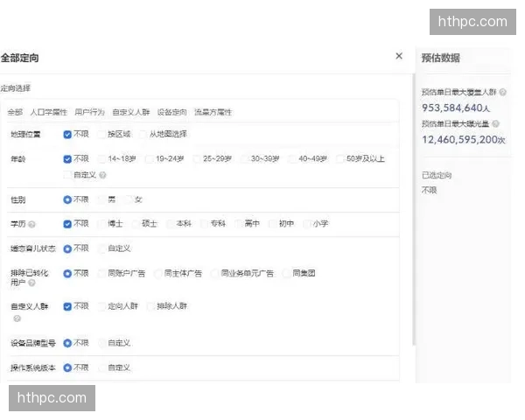Choose 男 for 性别

point(101,199)
